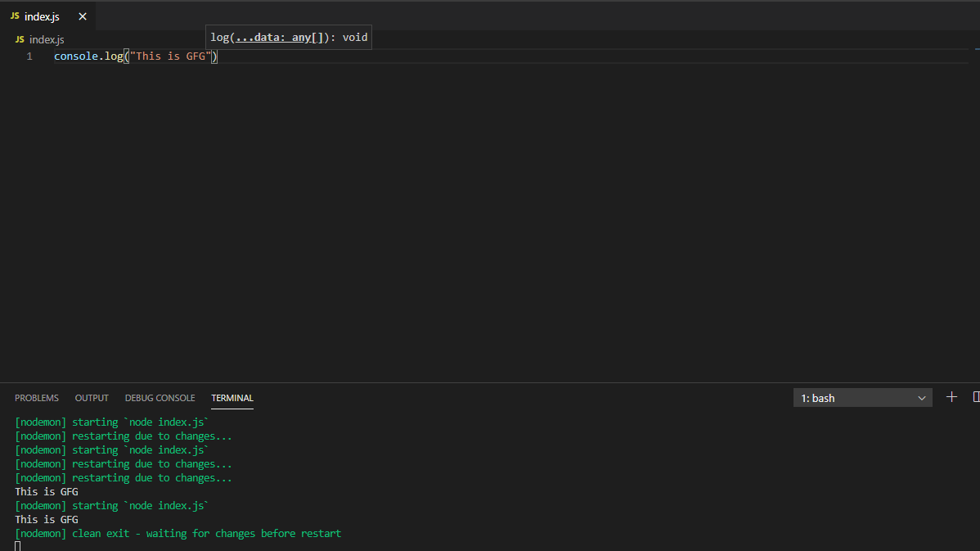Click the JS file icon on the index.js tab
The height and width of the screenshot is (551, 980).
15,16
